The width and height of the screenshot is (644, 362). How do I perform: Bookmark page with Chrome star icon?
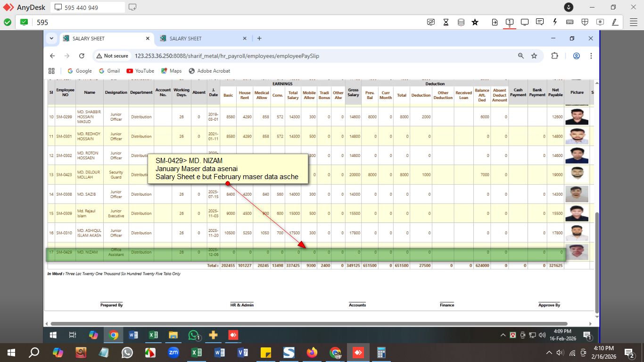[534, 56]
